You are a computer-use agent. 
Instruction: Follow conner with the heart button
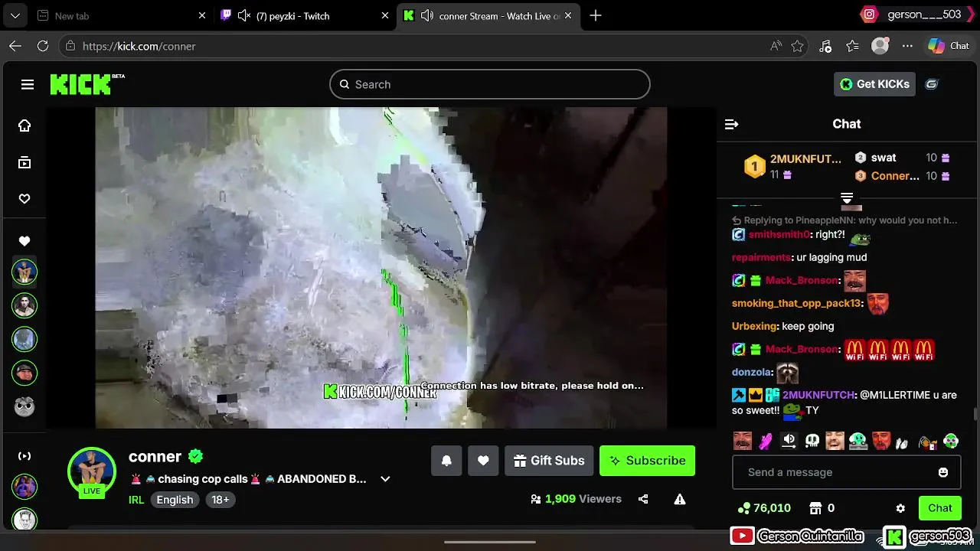(483, 461)
